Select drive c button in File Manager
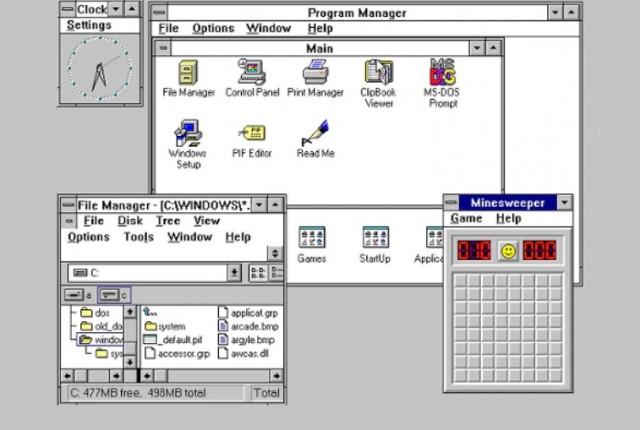 tap(113, 295)
